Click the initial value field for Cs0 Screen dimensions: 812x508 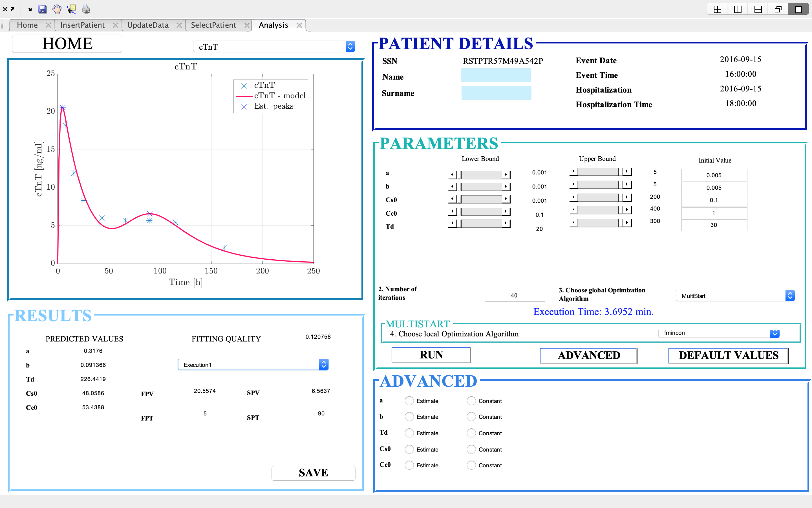click(x=714, y=200)
